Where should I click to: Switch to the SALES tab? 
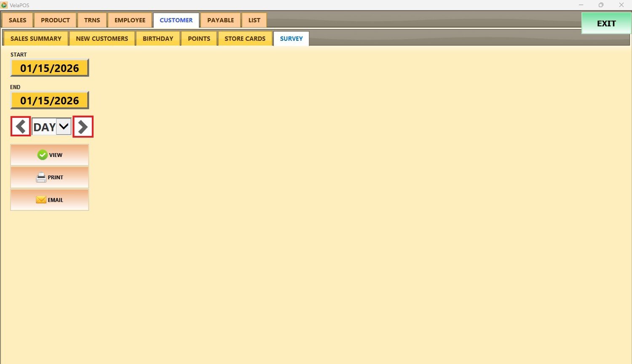[18, 20]
